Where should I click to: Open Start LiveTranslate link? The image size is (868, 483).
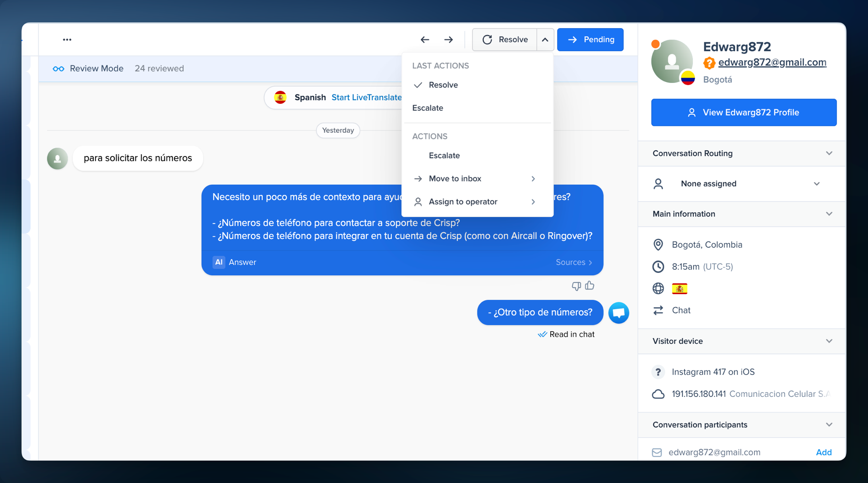[x=366, y=97]
